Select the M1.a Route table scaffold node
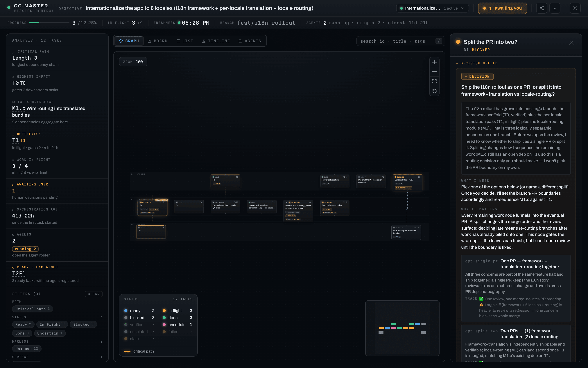This screenshot has height=368, width=588. [x=335, y=181]
